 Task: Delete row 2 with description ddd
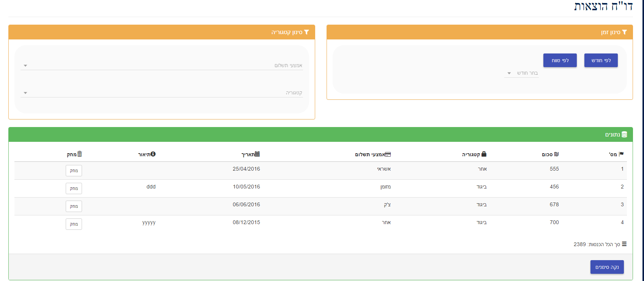pos(74,188)
